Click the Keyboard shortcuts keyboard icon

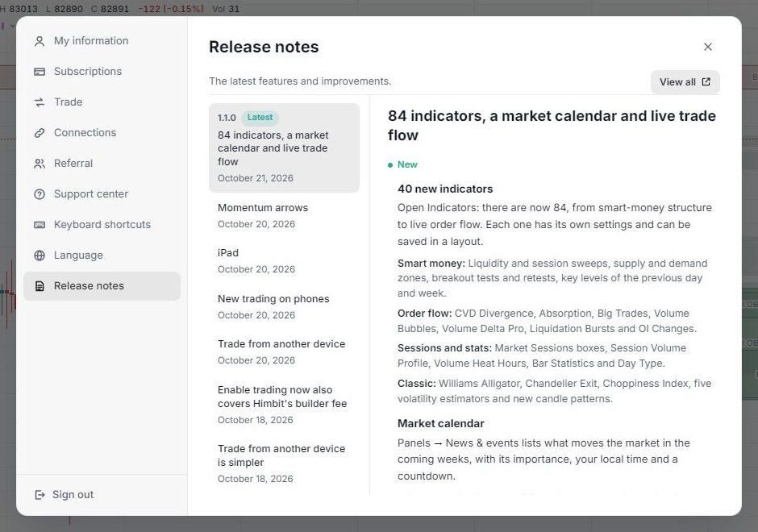[x=40, y=225]
